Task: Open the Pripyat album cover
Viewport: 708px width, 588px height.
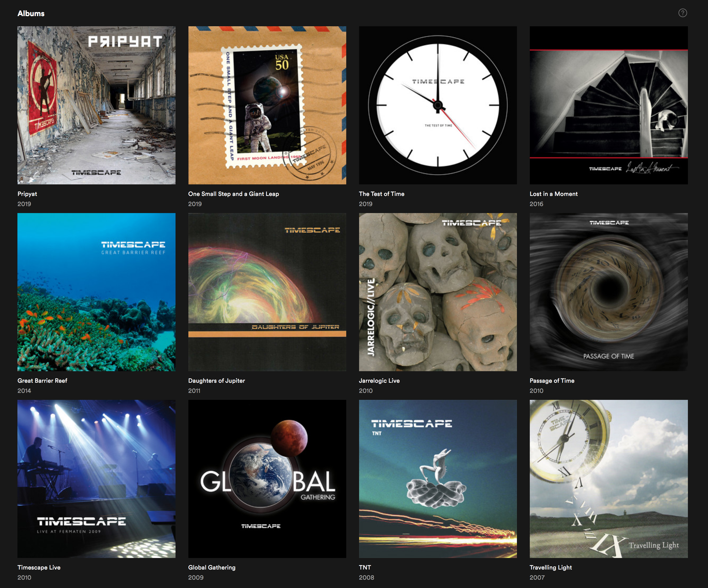Action: (x=96, y=105)
